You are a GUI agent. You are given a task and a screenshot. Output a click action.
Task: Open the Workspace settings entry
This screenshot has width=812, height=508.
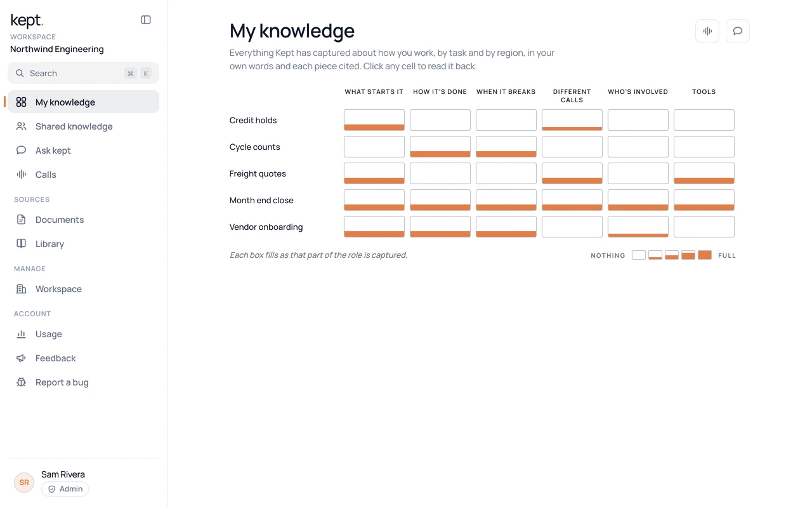pos(83,289)
